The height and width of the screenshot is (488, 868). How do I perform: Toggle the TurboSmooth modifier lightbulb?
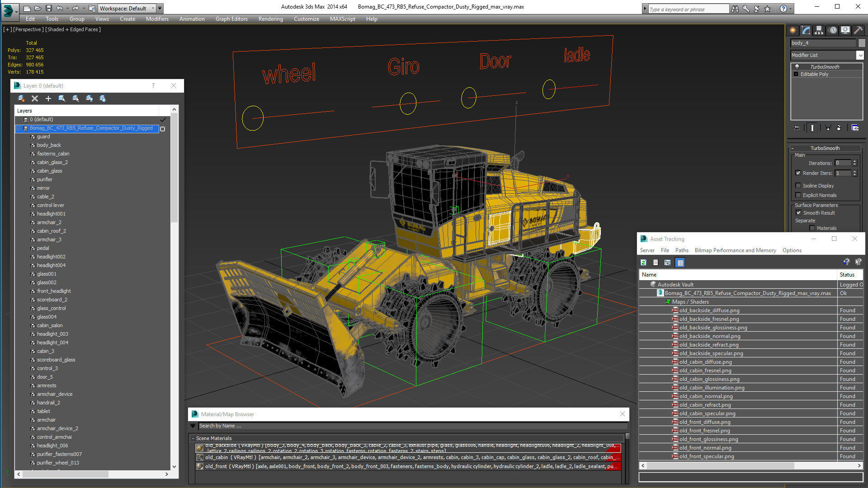[x=797, y=66]
